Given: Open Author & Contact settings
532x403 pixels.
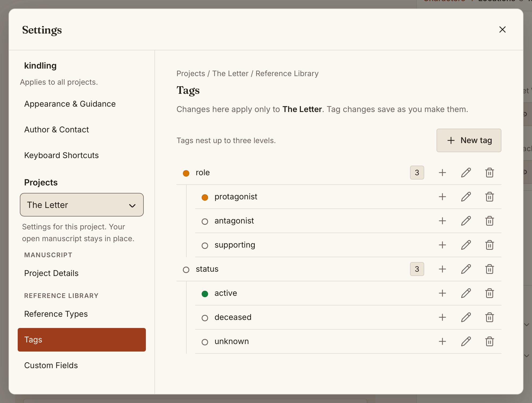Looking at the screenshot, I should 82,130.
